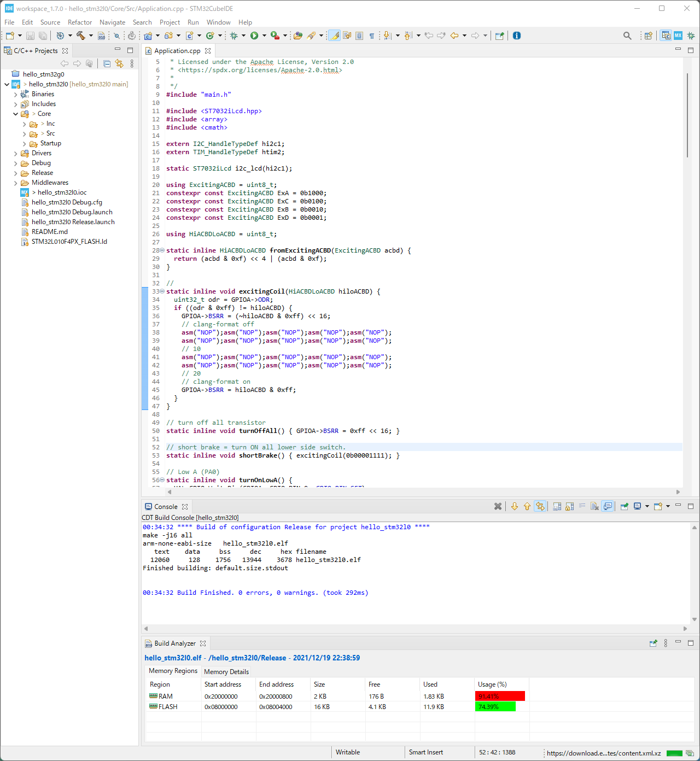Switch to the Debug perspective bug icon
Screen dimensions: 700x761
(x=691, y=36)
